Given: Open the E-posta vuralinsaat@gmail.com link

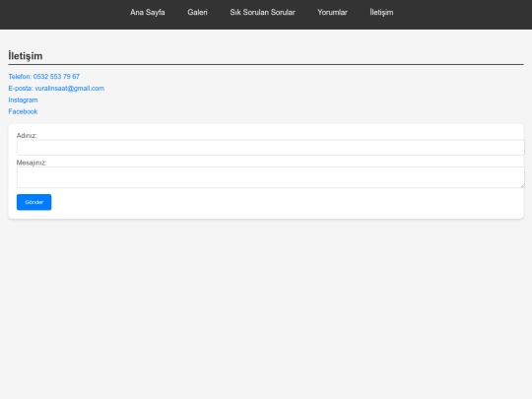Looking at the screenshot, I should [56, 89].
